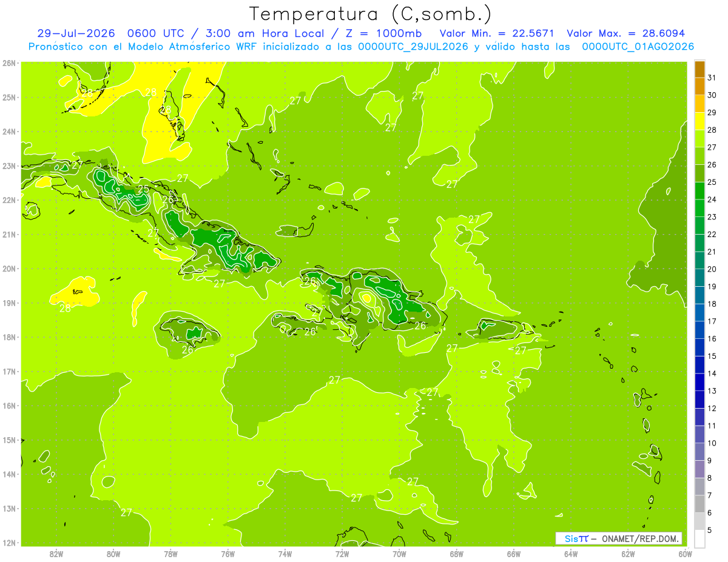Click the 68W longitude label
The image size is (728, 562).
[x=457, y=554]
